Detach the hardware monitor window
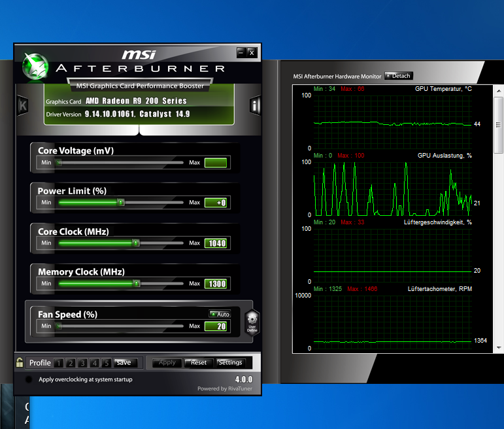The width and height of the screenshot is (504, 429). click(399, 76)
